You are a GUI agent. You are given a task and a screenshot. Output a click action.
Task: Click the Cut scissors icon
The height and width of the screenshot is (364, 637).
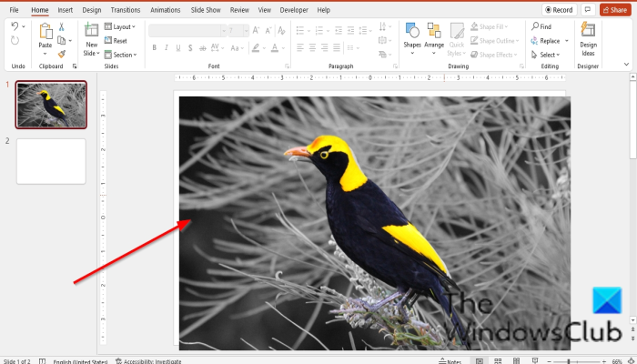click(x=62, y=27)
